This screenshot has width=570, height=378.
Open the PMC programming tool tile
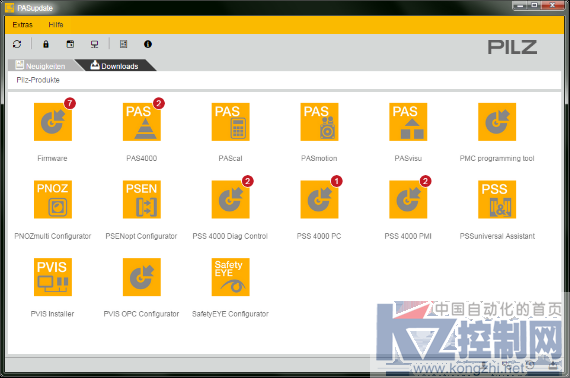(497, 122)
